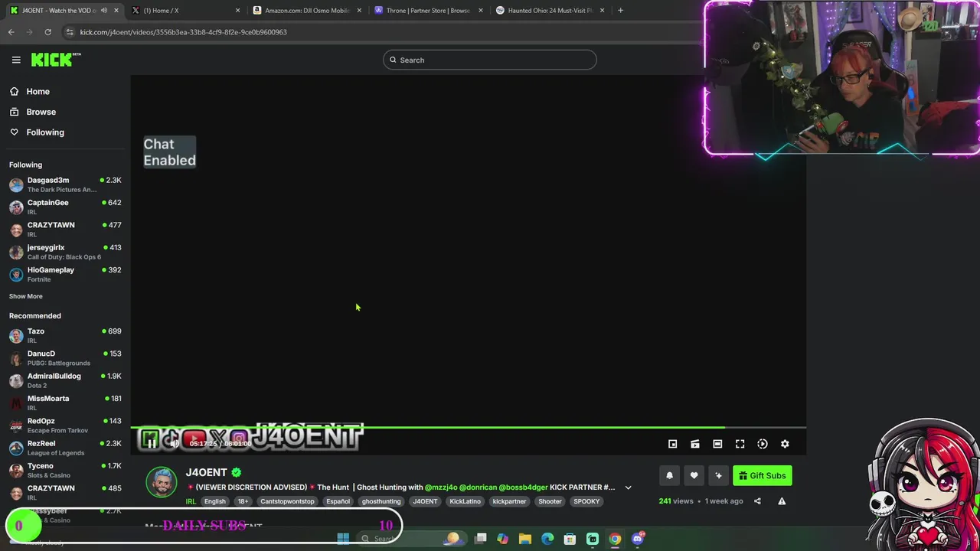
Task: Click the IRL category link
Action: 191,501
